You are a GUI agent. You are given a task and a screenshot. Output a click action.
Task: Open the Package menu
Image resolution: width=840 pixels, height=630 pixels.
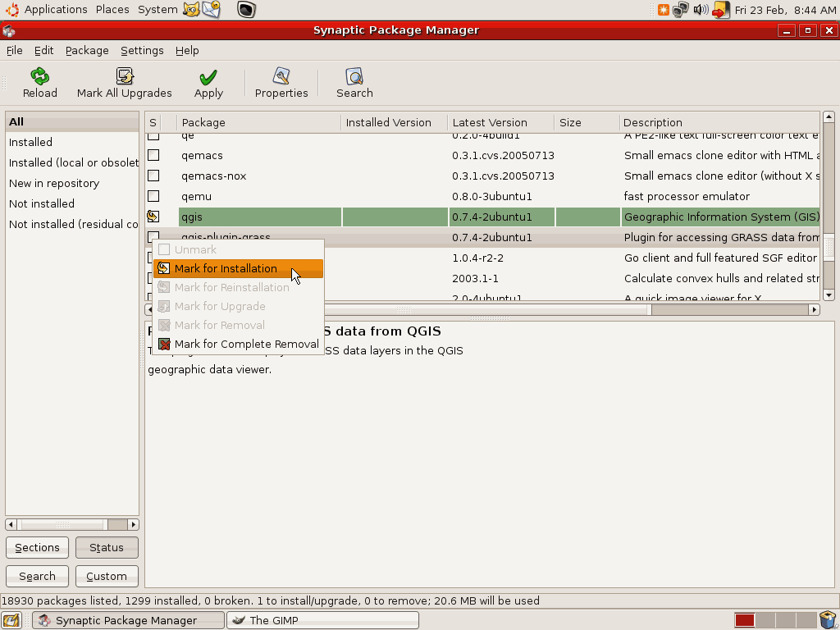tap(87, 50)
